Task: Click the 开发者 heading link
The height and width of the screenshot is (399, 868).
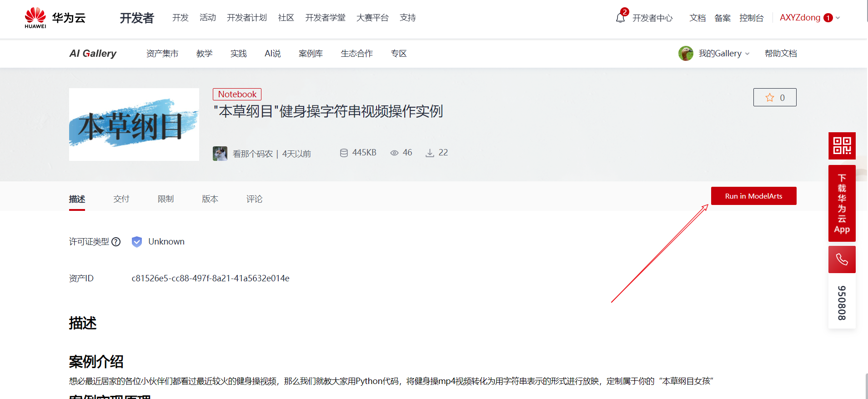Action: coord(137,18)
